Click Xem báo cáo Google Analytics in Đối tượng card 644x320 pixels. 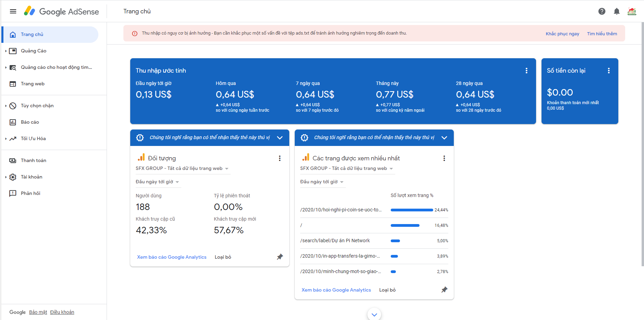tap(172, 257)
